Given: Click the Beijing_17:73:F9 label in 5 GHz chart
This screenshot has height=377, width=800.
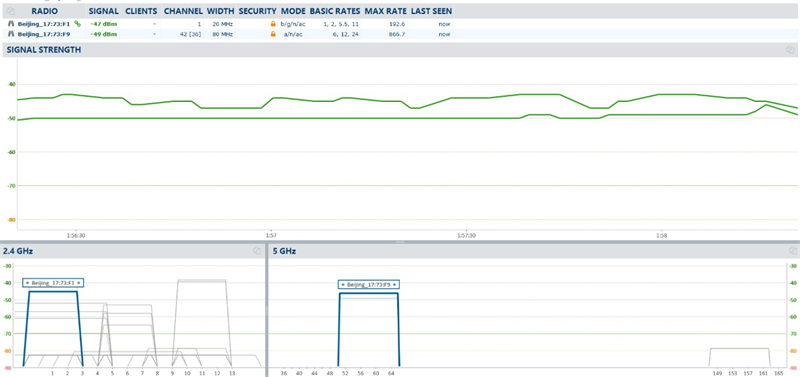Looking at the screenshot, I should coord(369,285).
